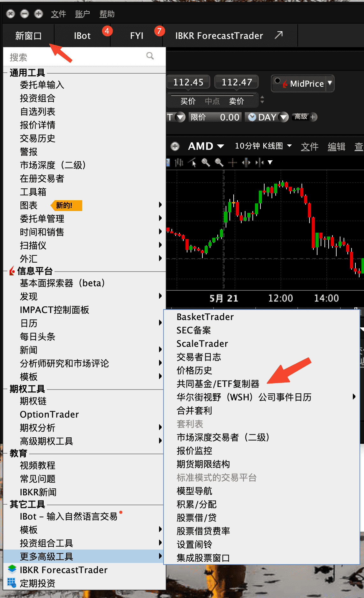Select the MidPrice radio button
Screen dimensions: 364x598
[x=277, y=81]
